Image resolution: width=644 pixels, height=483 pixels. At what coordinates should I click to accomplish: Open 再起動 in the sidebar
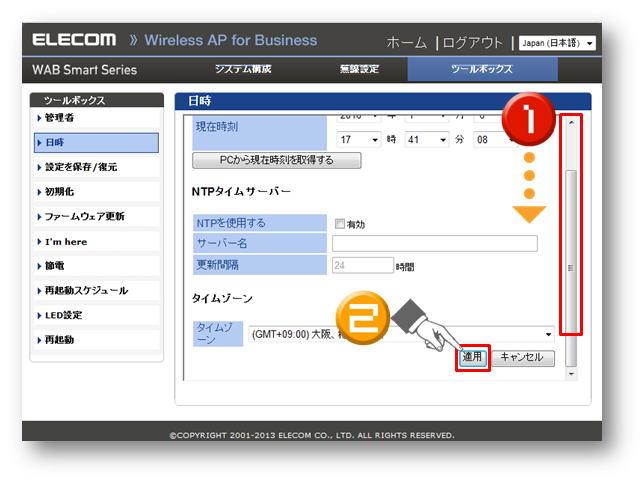tap(97, 340)
